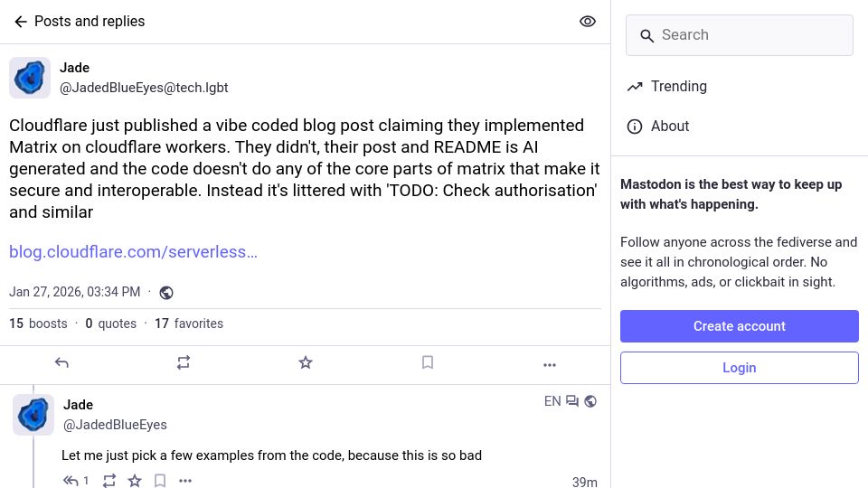View the list of 15 boosts
This screenshot has width=868, height=488.
coord(38,324)
